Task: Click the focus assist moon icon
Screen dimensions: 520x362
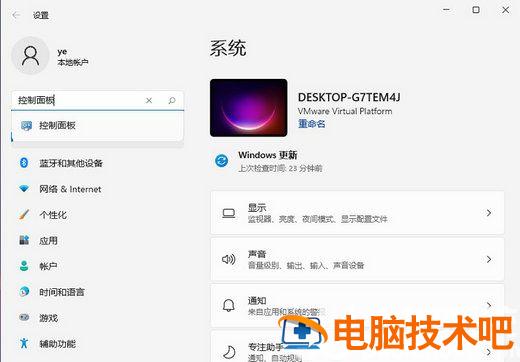Action: 229,352
